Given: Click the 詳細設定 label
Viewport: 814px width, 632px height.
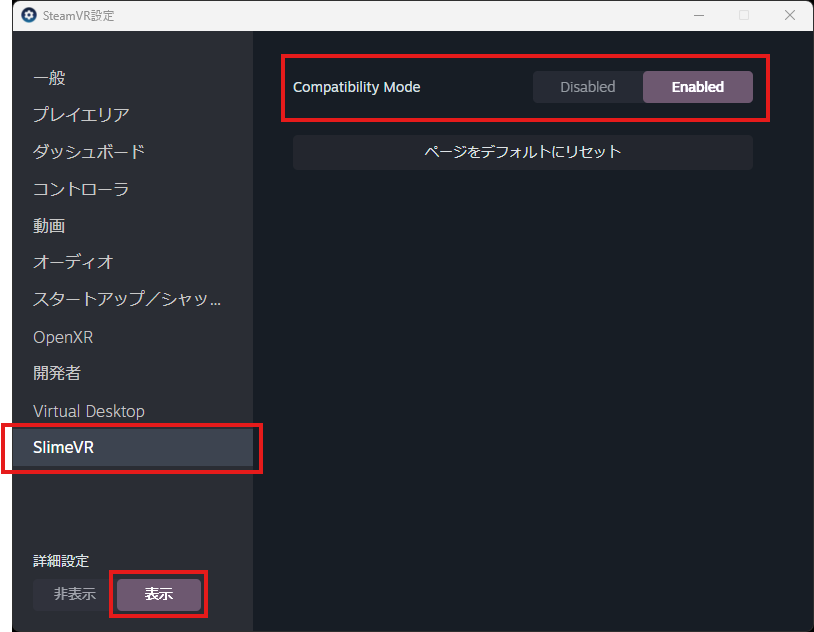Looking at the screenshot, I should (x=61, y=561).
